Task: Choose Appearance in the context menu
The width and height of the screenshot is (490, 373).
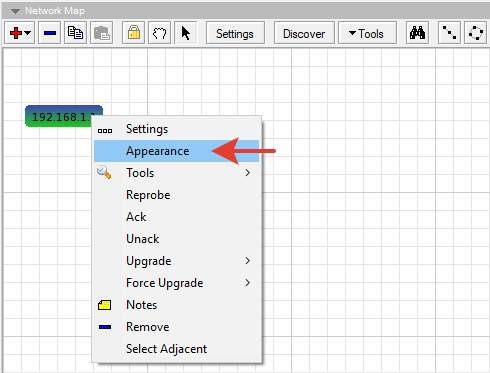Action: tap(177, 151)
